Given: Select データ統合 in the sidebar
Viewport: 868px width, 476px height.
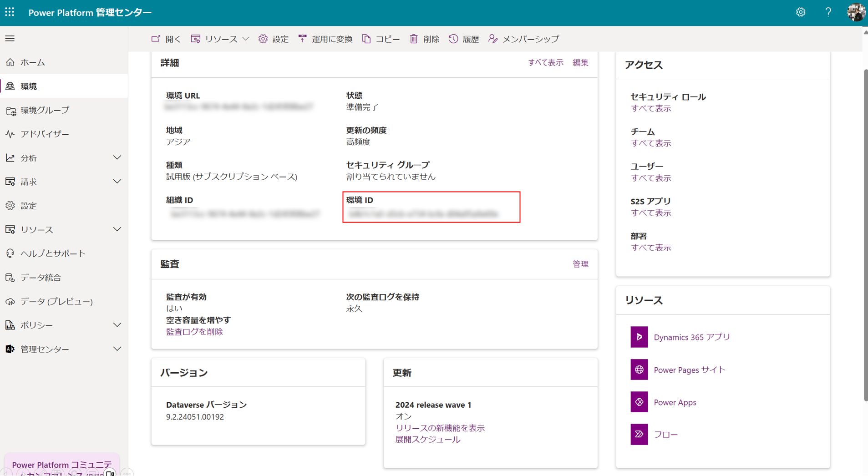Looking at the screenshot, I should 64,277.
